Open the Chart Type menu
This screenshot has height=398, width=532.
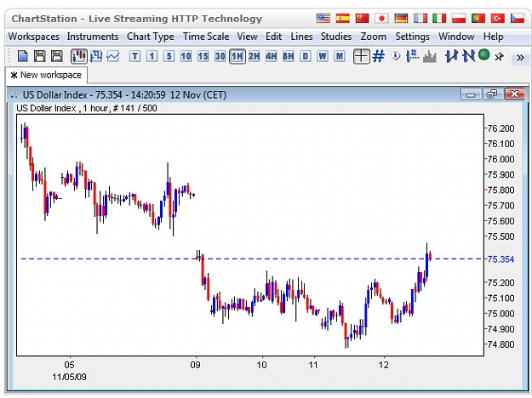(151, 37)
